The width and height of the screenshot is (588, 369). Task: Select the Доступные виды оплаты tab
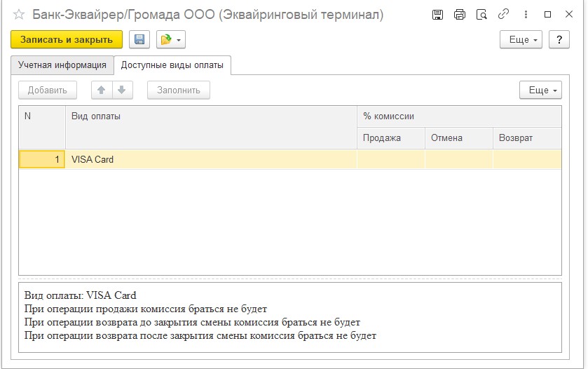tap(172, 65)
